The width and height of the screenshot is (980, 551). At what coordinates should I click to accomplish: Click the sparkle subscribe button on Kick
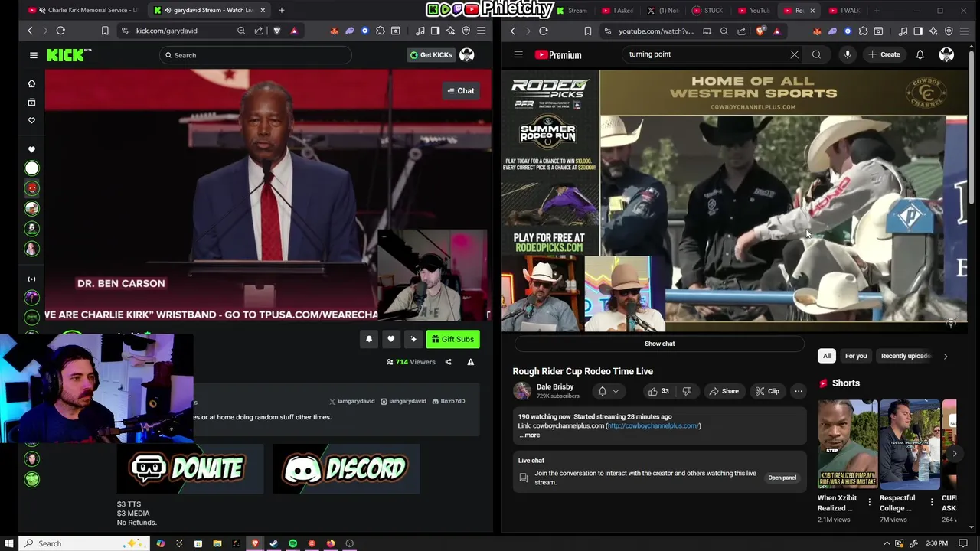(x=413, y=339)
